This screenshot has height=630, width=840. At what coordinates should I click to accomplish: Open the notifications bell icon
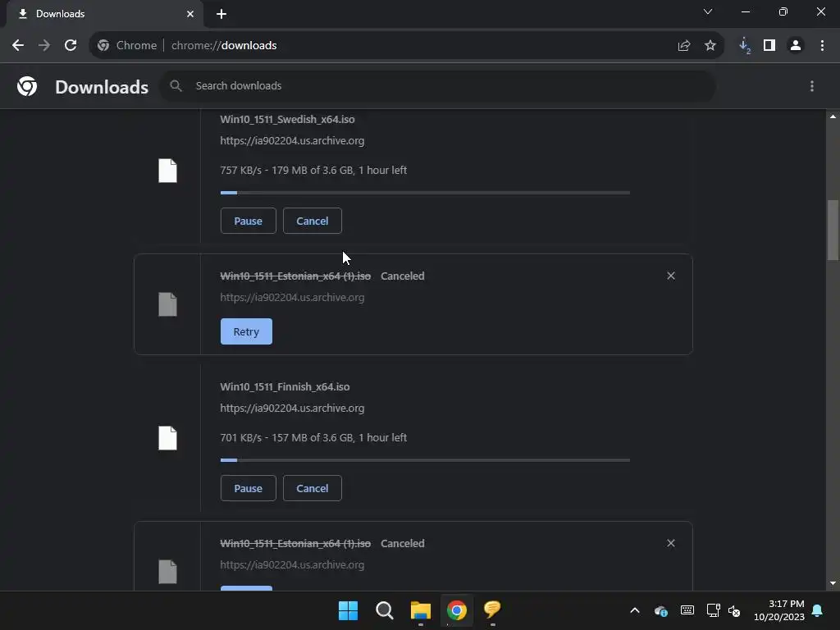[818, 610]
